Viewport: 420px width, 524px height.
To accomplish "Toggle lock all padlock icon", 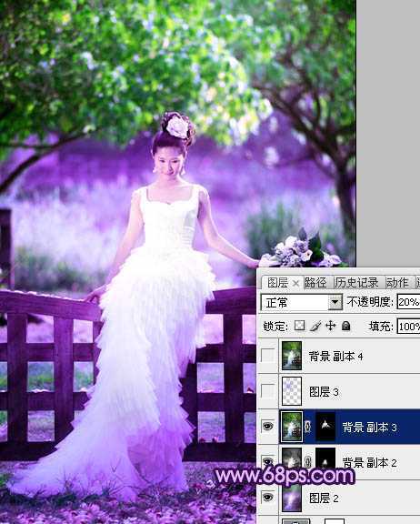I will (345, 326).
